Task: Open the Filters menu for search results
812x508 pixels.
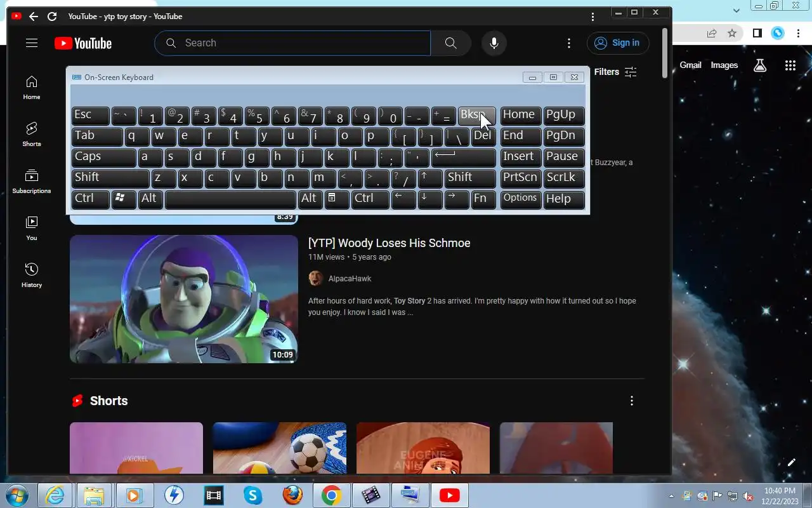Action: click(x=615, y=72)
